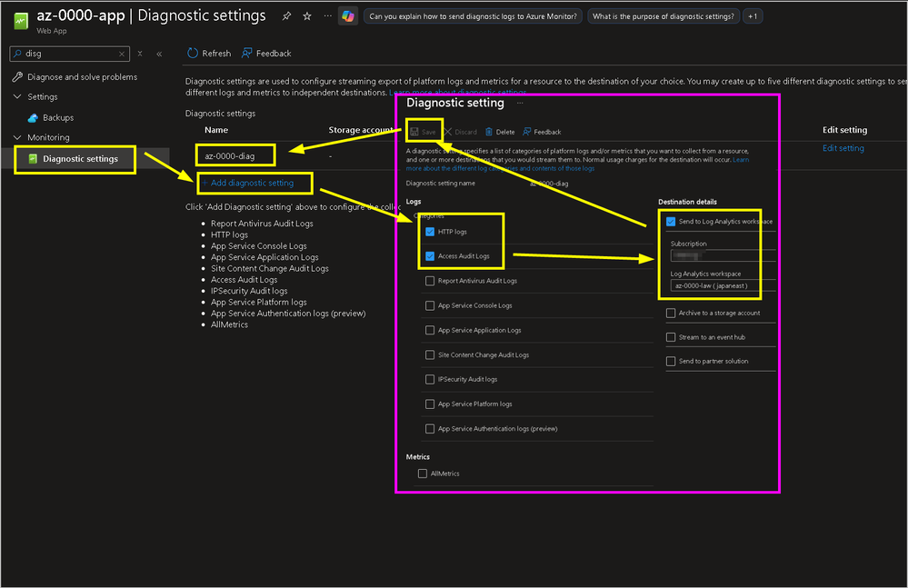Screen dimensions: 908x588
Task: Click the Delete trash icon in the dialog
Action: pyautogui.click(x=489, y=131)
